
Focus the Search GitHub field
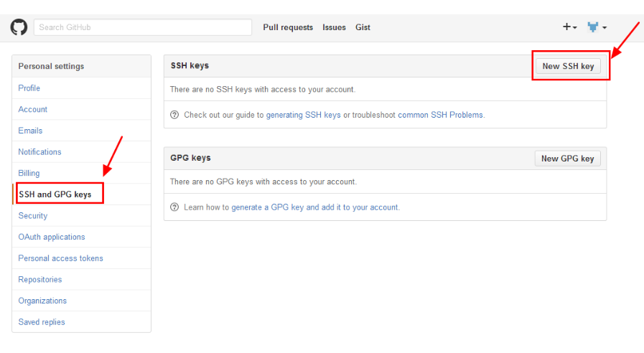[x=143, y=27]
